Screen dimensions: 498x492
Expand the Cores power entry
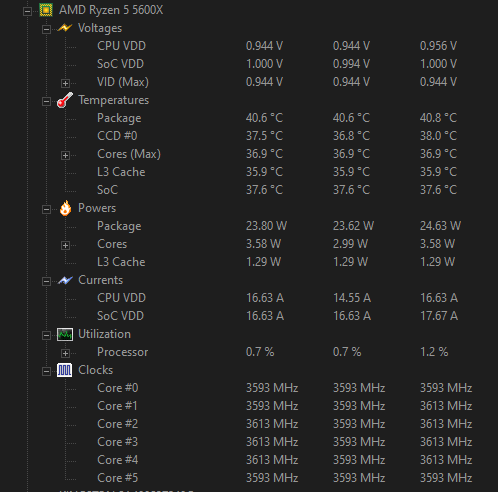click(x=65, y=245)
